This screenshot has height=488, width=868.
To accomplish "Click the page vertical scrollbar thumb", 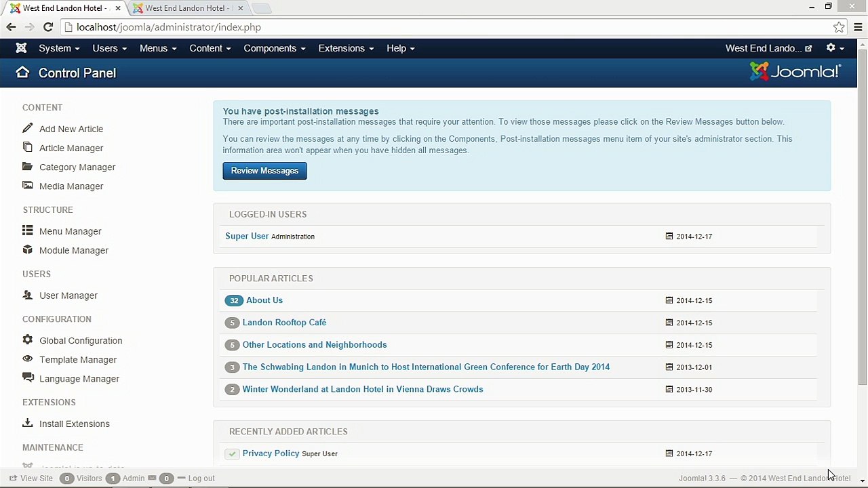I will [863, 217].
